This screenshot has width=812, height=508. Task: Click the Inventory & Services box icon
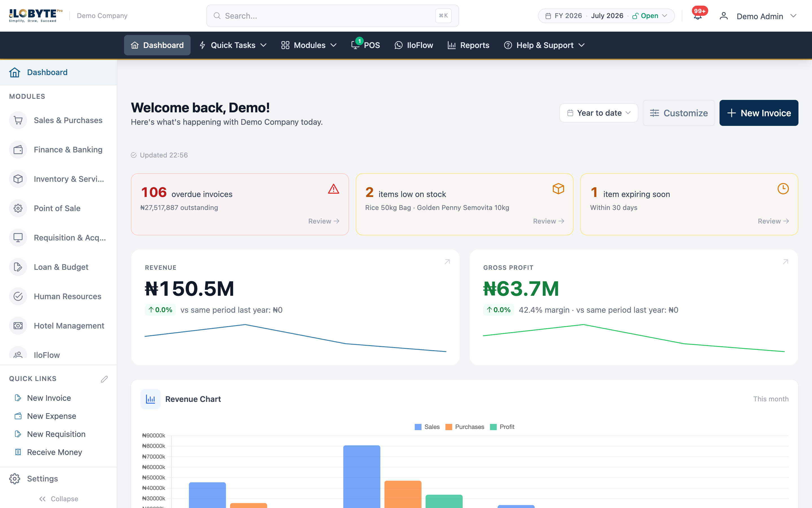click(x=18, y=179)
